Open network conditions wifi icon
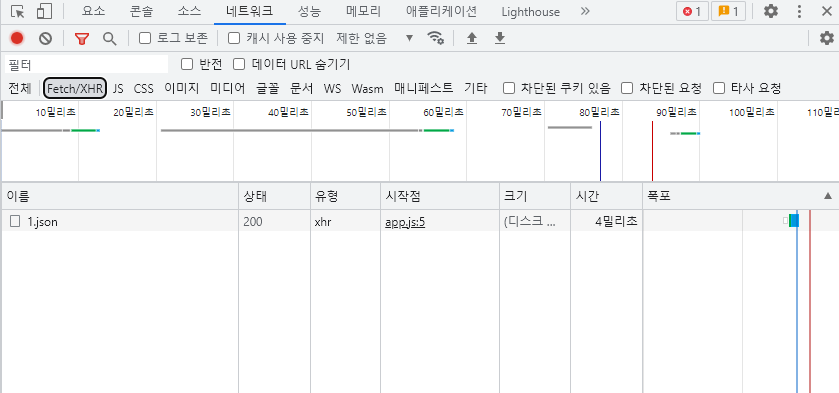Screen dimensions: 839x393 tap(436, 38)
